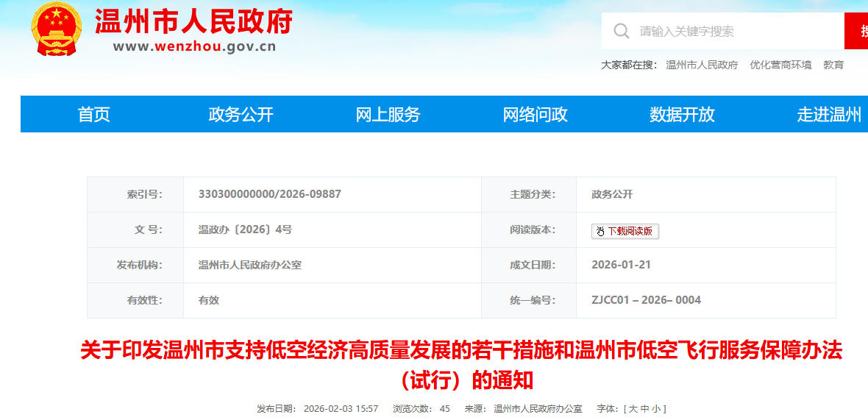868x420 pixels.
Task: Click publish date 2026-02-03 15:57
Action: pyautogui.click(x=341, y=409)
